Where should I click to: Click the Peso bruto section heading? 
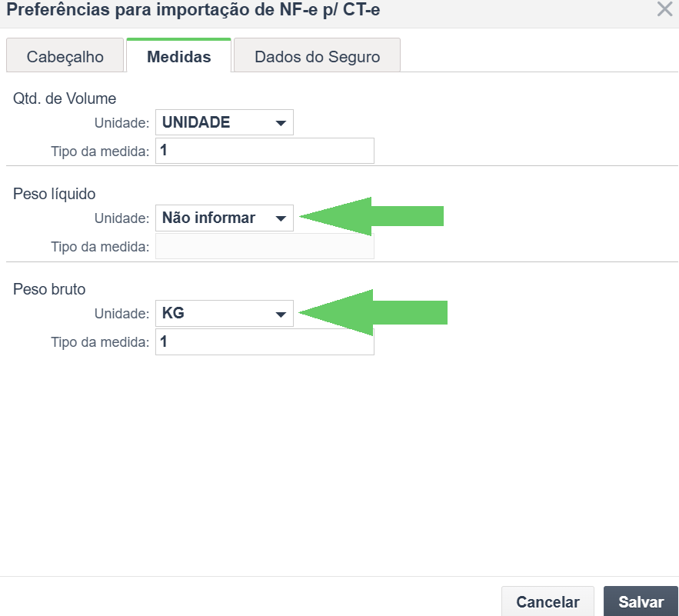click(x=49, y=289)
